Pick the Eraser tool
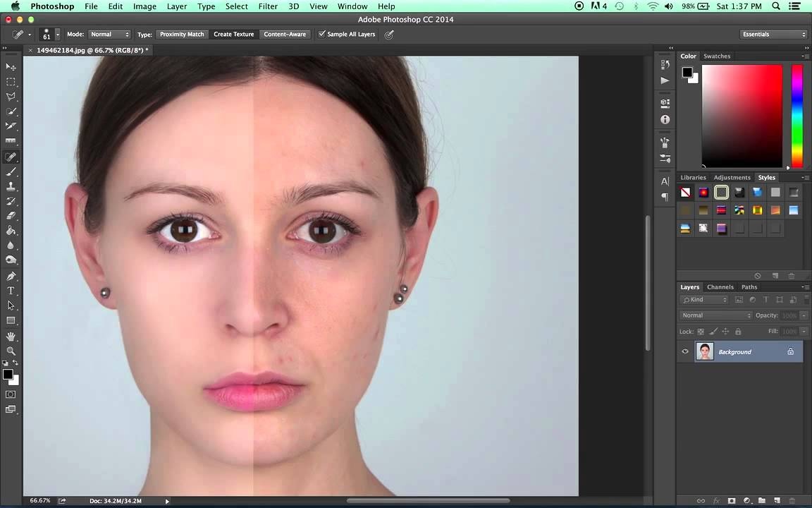This screenshot has height=508, width=812. 11,215
